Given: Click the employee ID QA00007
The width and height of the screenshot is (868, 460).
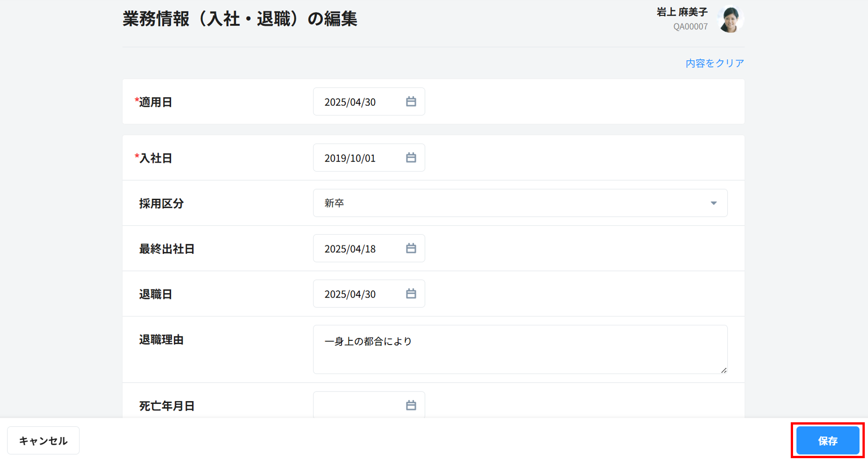Looking at the screenshot, I should pyautogui.click(x=690, y=27).
